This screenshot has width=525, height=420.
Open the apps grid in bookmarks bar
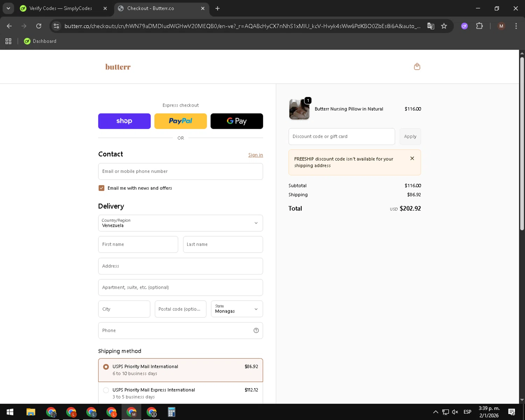click(8, 41)
